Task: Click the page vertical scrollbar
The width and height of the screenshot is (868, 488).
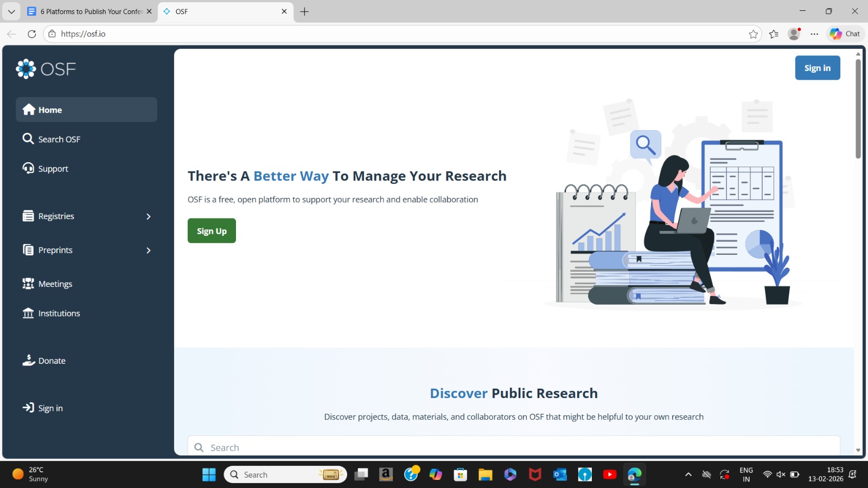Action: (858, 108)
